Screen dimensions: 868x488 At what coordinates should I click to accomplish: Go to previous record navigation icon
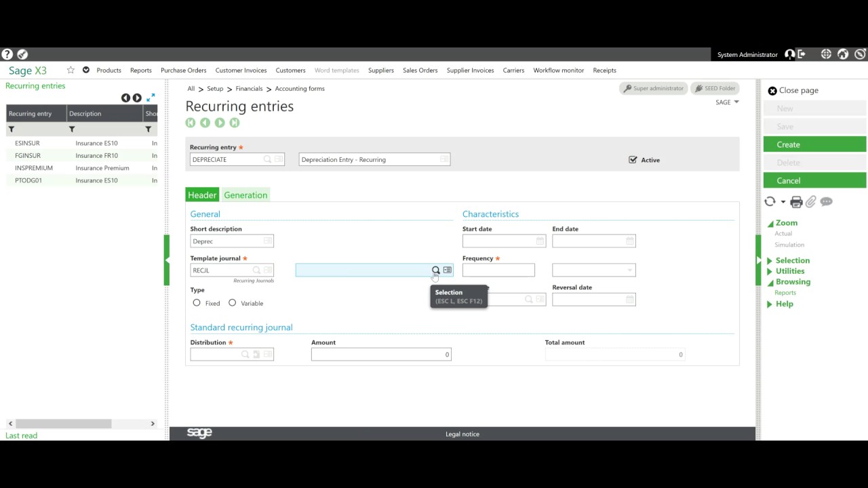tap(205, 123)
